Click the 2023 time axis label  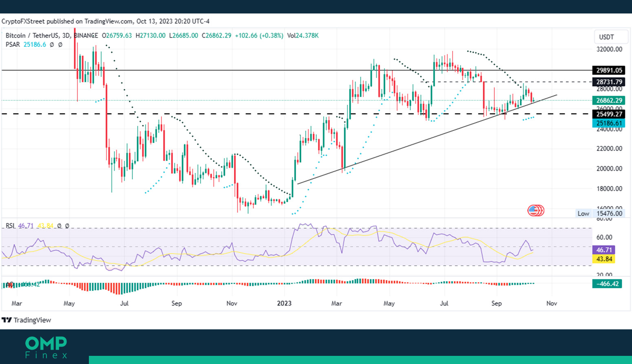click(284, 303)
